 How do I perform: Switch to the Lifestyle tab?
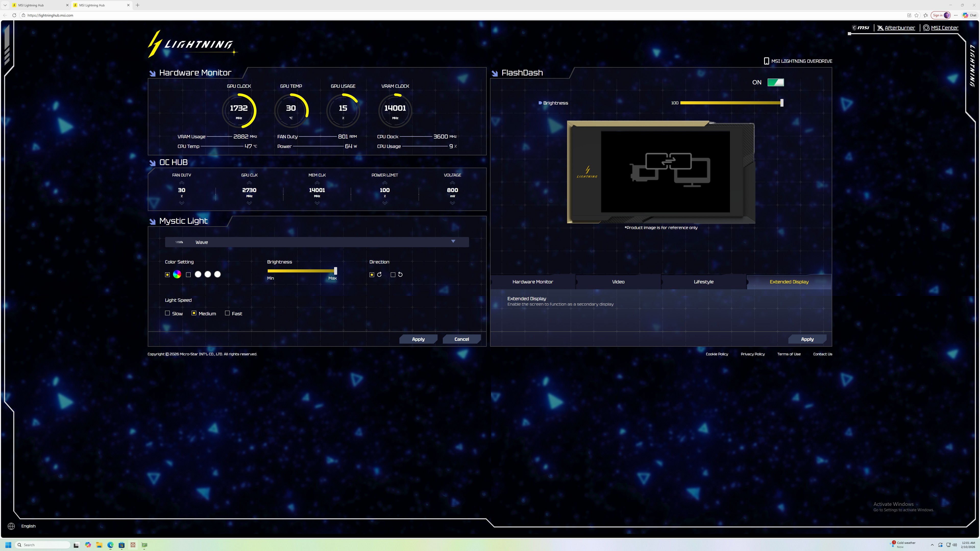point(703,282)
